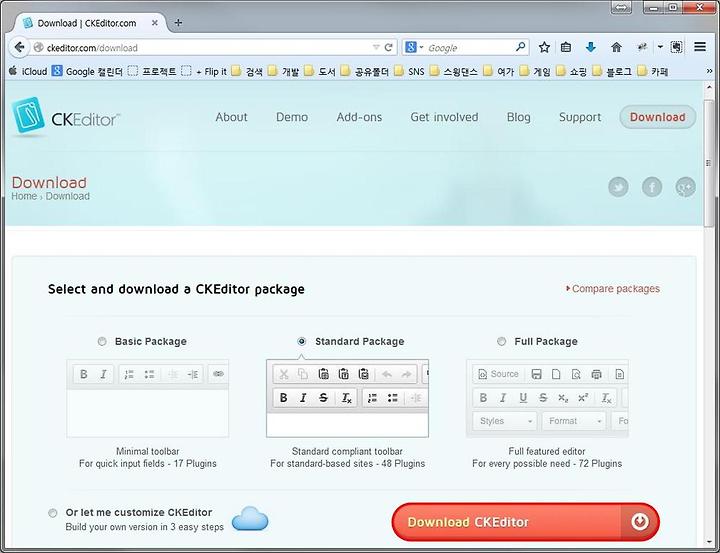
Task: Select the customize CKEditor radio button
Action: pos(53,513)
